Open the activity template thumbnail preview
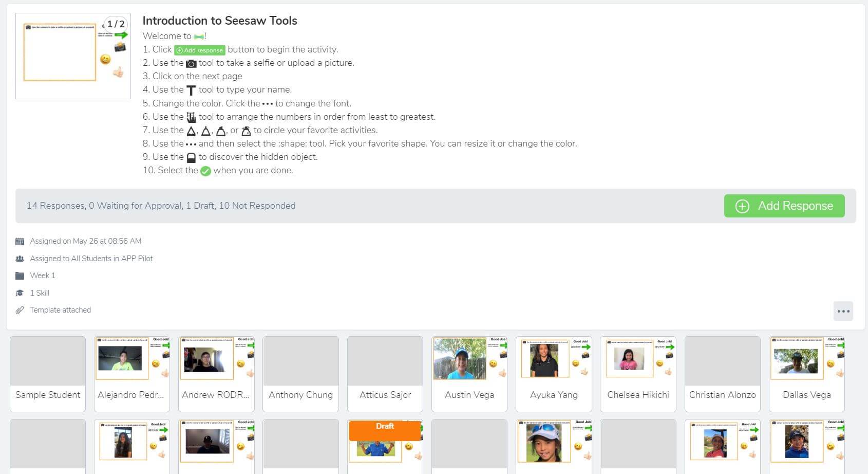The image size is (868, 474). point(73,56)
